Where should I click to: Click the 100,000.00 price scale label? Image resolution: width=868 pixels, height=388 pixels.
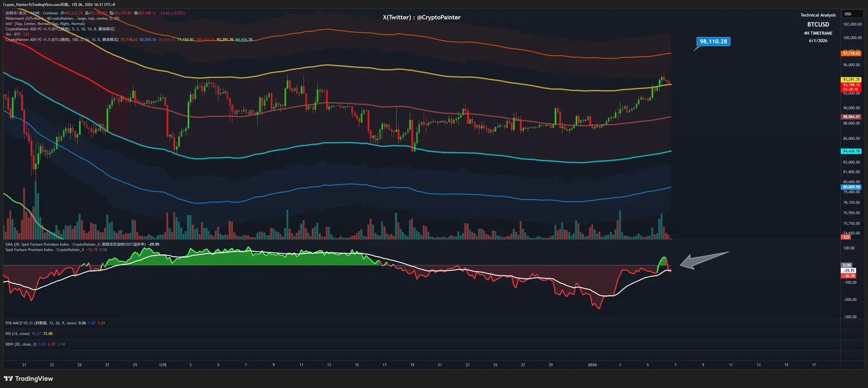pyautogui.click(x=852, y=38)
